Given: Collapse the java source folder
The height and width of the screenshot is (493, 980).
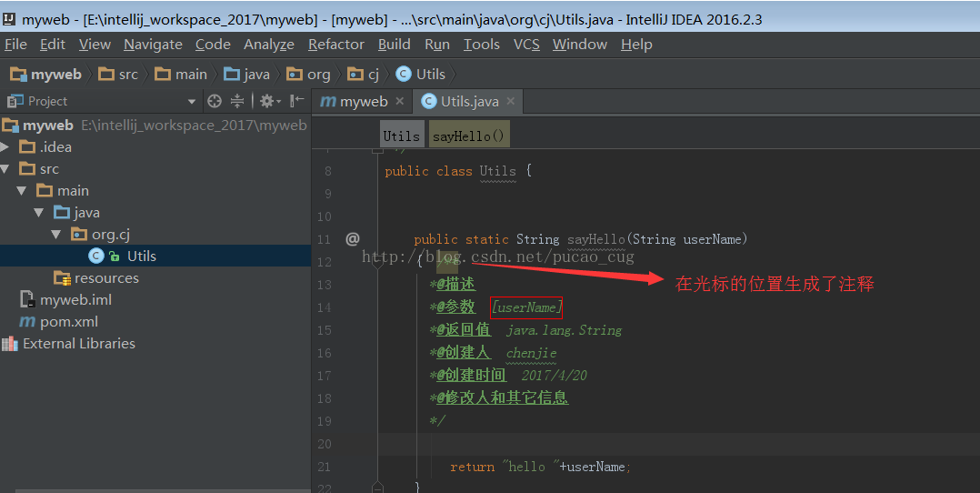Looking at the screenshot, I should (39, 213).
